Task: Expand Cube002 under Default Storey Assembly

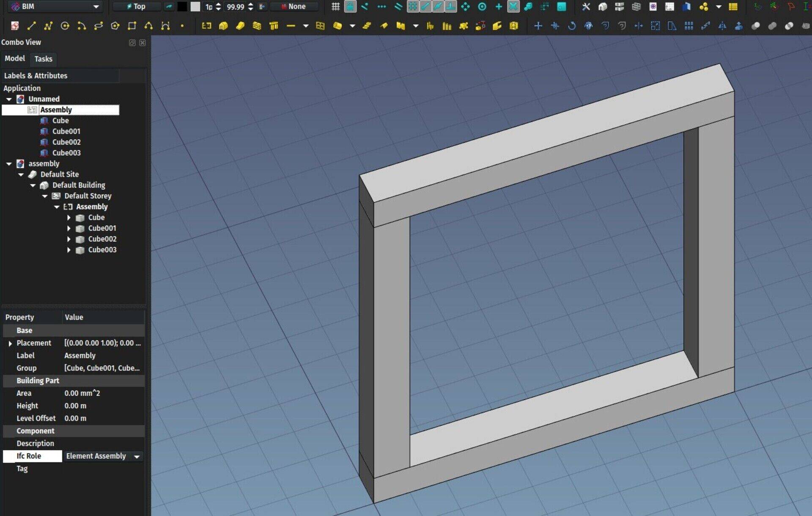Action: coord(69,239)
